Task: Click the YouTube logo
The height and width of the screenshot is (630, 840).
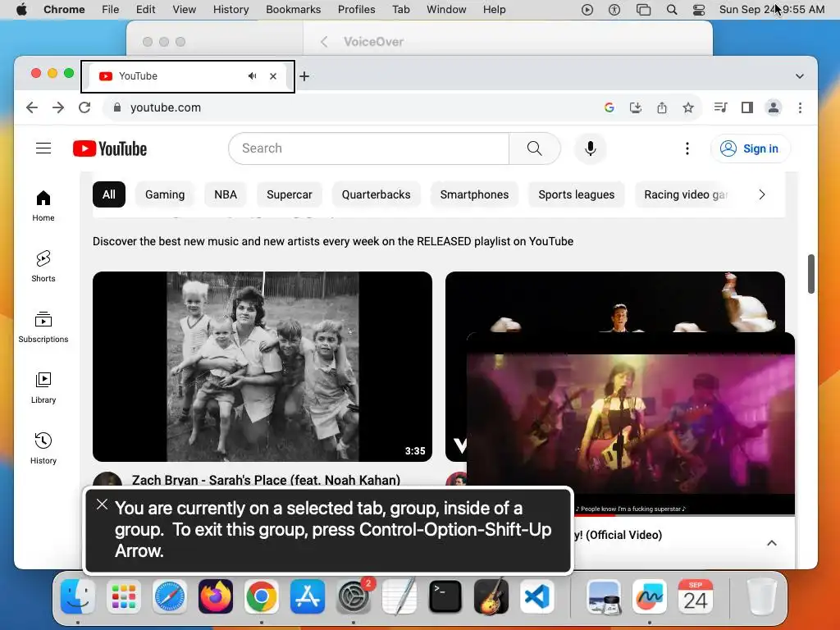Action: tap(110, 149)
